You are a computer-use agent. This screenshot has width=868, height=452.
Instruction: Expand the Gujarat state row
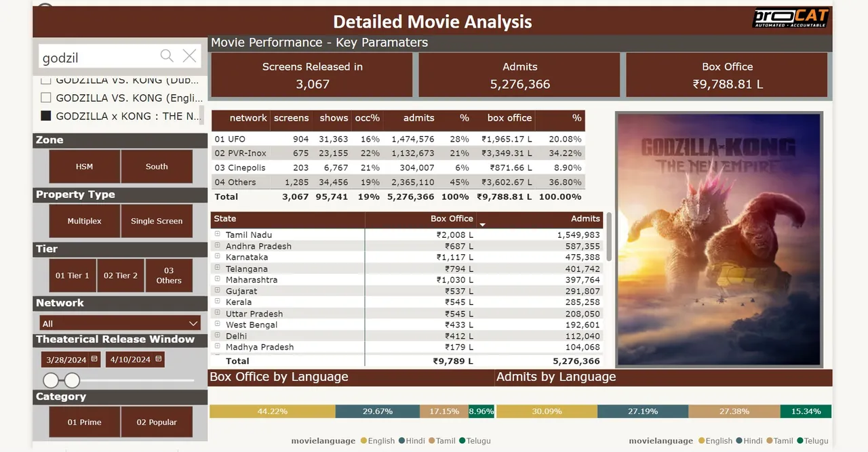tap(218, 291)
